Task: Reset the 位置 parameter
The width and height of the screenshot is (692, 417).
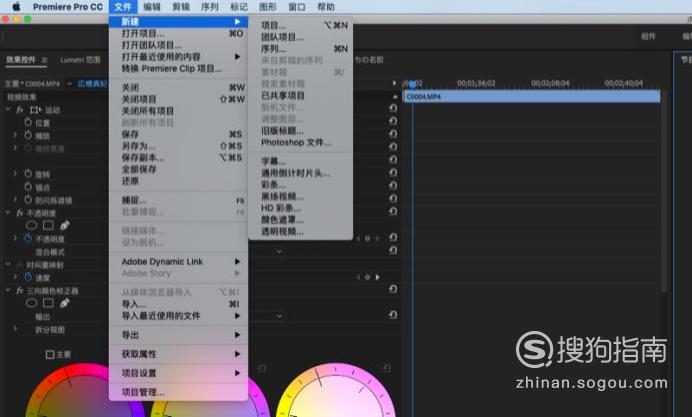Action: click(393, 121)
